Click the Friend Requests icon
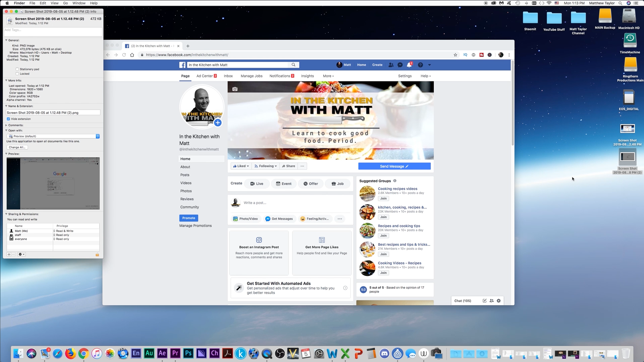Image resolution: width=644 pixels, height=362 pixels. 391,65
